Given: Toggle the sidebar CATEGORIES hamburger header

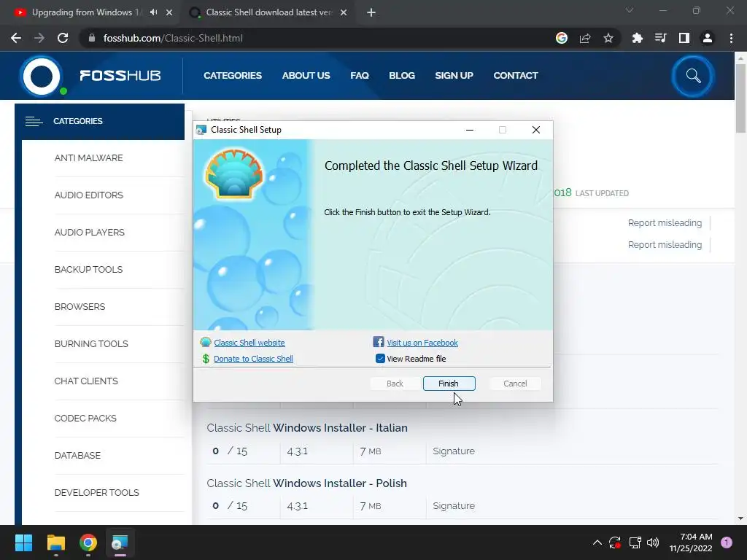Looking at the screenshot, I should point(99,122).
